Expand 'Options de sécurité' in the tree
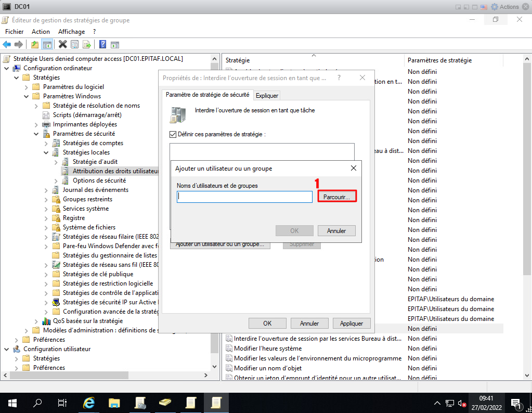The width and height of the screenshot is (532, 413). tap(56, 180)
